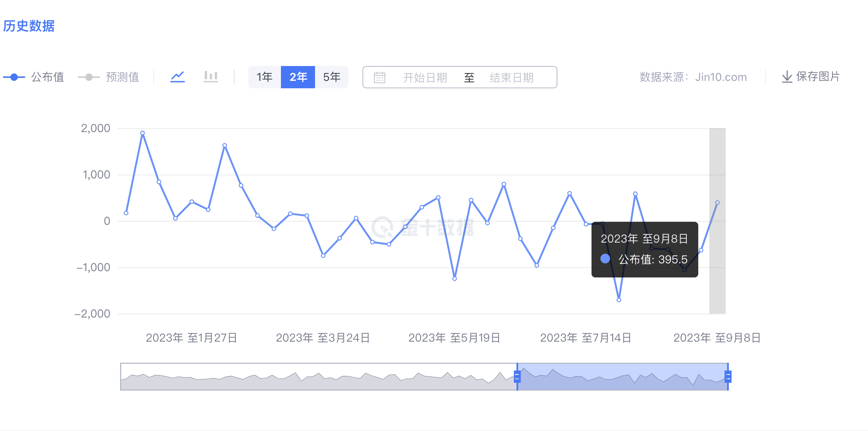The width and height of the screenshot is (868, 431).
Task: Click the Jin10.com data source text
Action: 720,77
